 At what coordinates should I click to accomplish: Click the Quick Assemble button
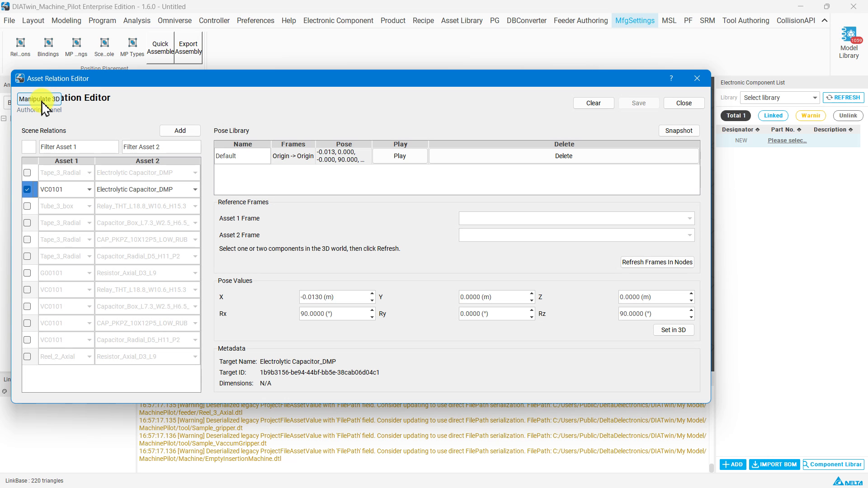160,47
